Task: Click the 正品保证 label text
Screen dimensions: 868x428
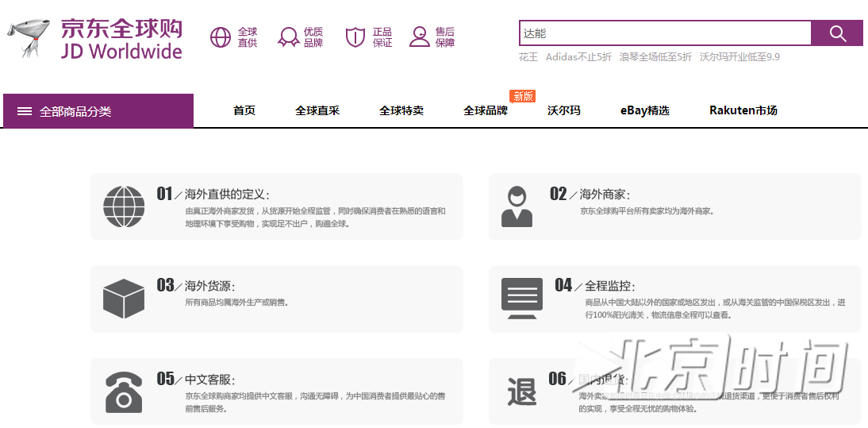Action: (382, 37)
